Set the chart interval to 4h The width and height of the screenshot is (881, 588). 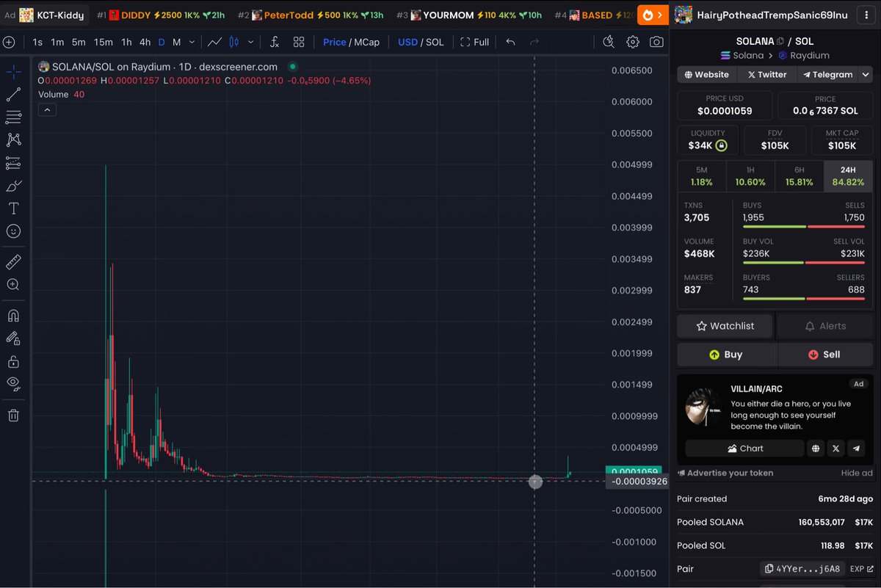pyautogui.click(x=145, y=42)
